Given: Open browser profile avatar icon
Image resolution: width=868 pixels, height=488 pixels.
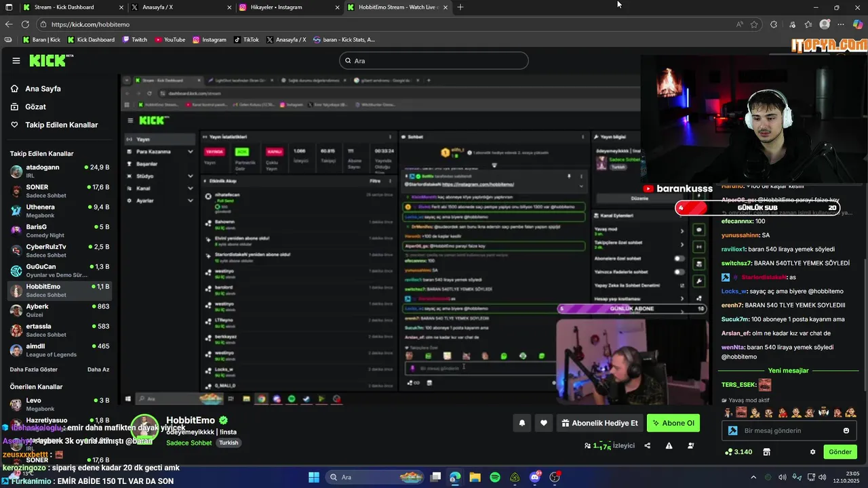Looking at the screenshot, I should pyautogui.click(x=825, y=24).
